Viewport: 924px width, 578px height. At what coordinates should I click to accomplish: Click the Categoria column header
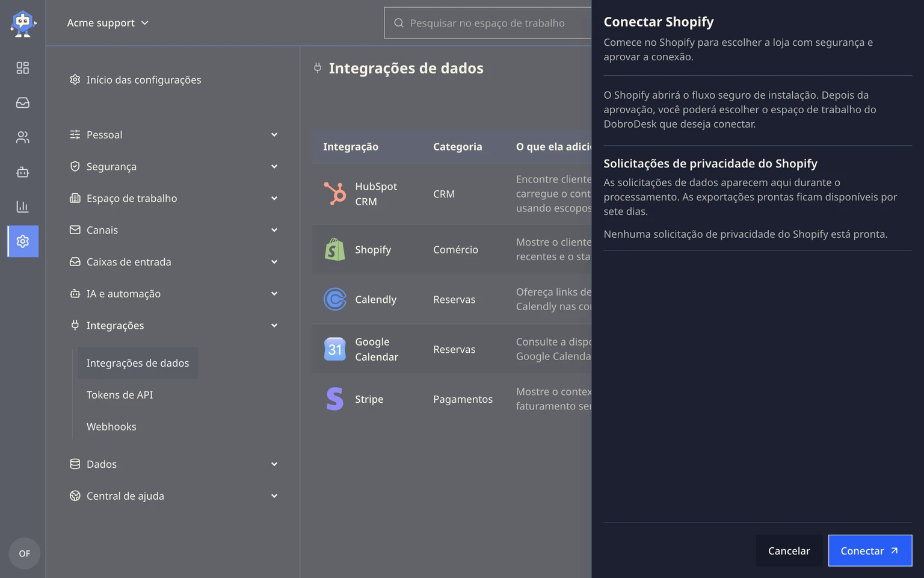click(x=458, y=146)
